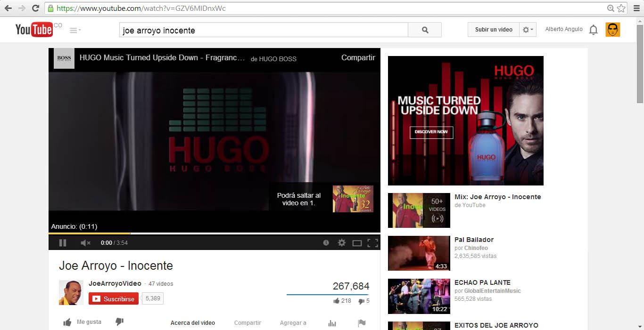Open the ECHAO PA LANTE title
This screenshot has height=330, width=644.
482,282
